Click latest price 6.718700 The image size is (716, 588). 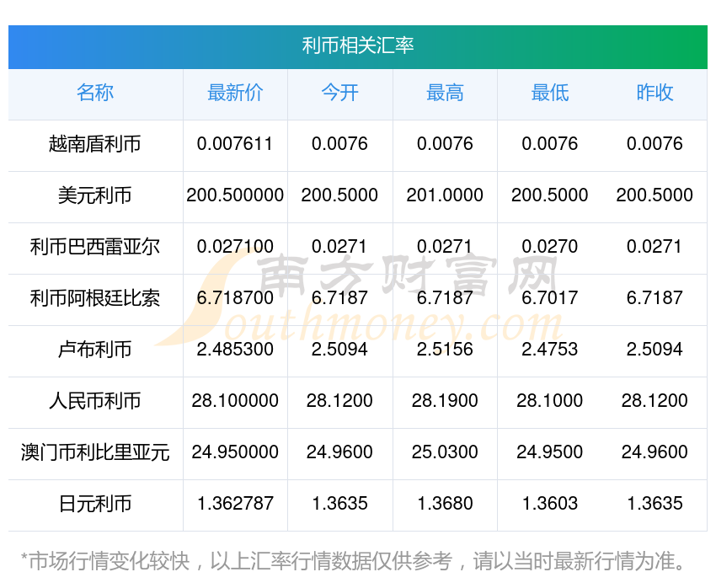pos(235,298)
